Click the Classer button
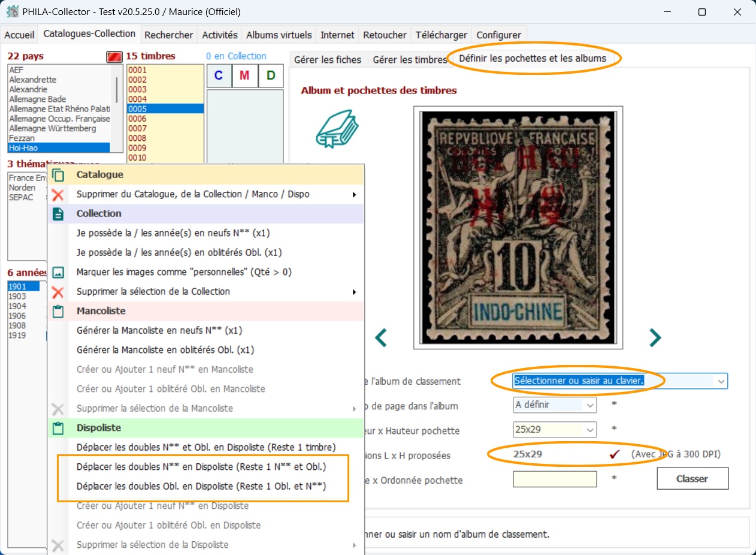The image size is (756, 555). (x=692, y=479)
